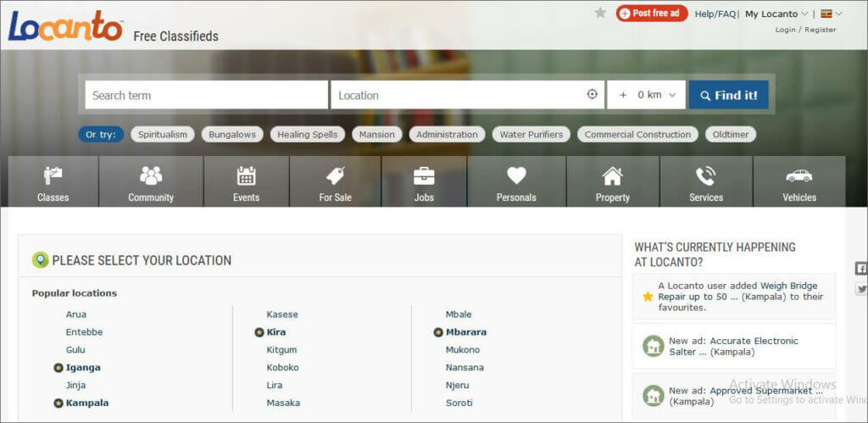Click the Locanto logo
This screenshot has width=868, height=423.
[65, 26]
